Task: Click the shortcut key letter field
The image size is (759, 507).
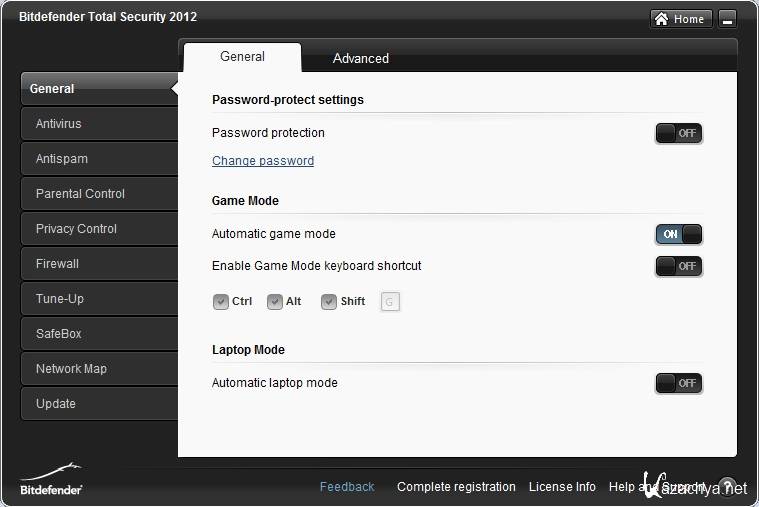Action: [390, 301]
